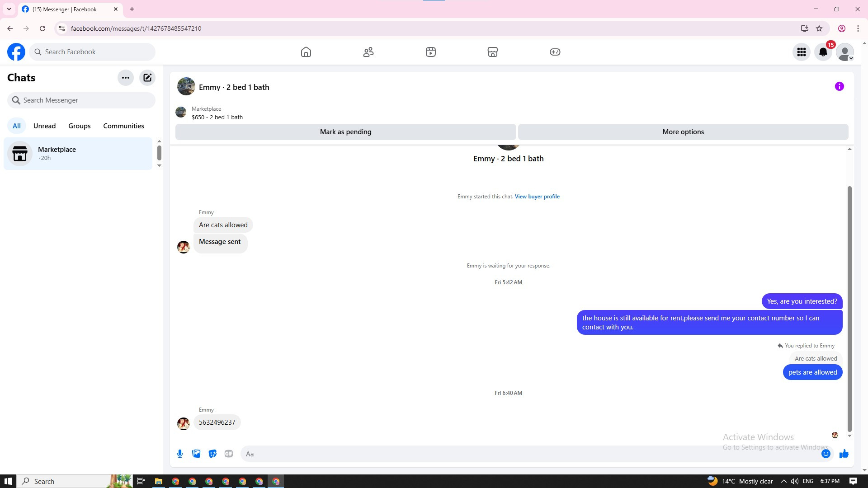Click the More options button
The image size is (868, 488).
(683, 132)
